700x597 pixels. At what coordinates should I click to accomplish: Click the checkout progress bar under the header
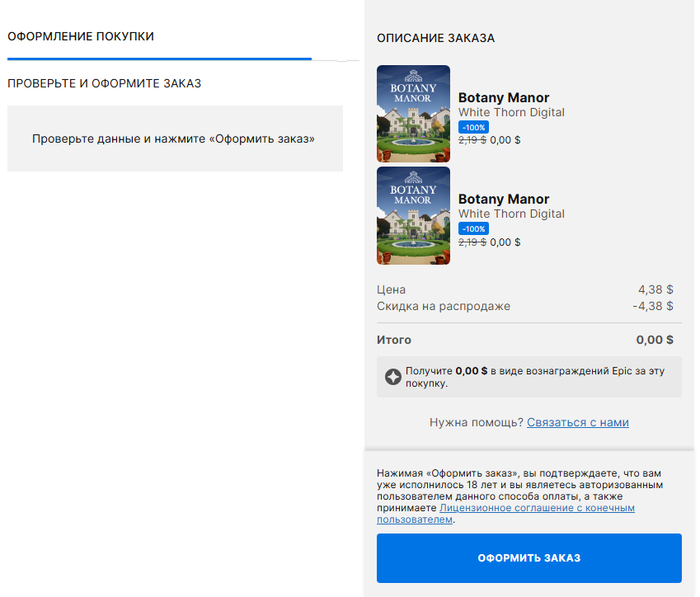(x=160, y=59)
